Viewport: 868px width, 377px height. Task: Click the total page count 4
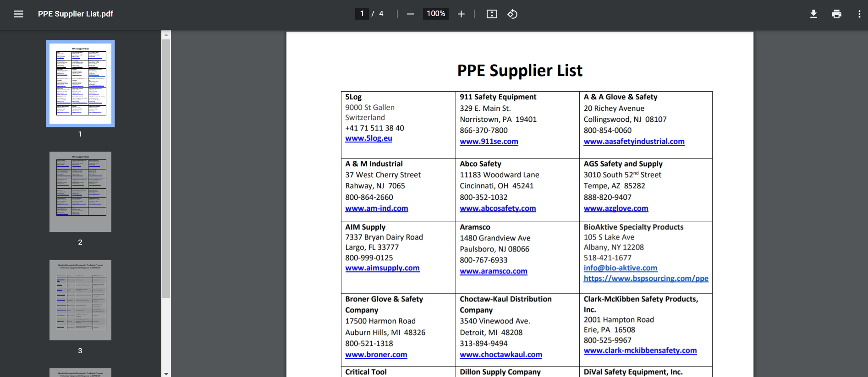pos(381,14)
